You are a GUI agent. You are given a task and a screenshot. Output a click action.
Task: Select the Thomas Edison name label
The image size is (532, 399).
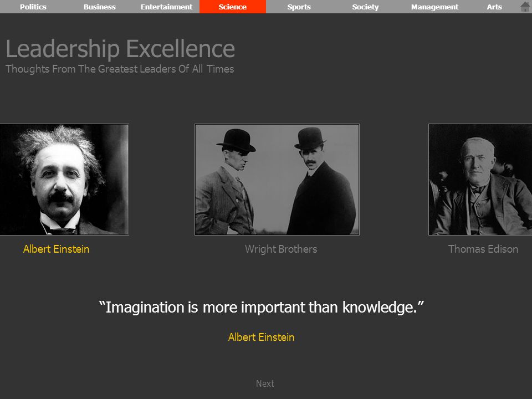(483, 249)
